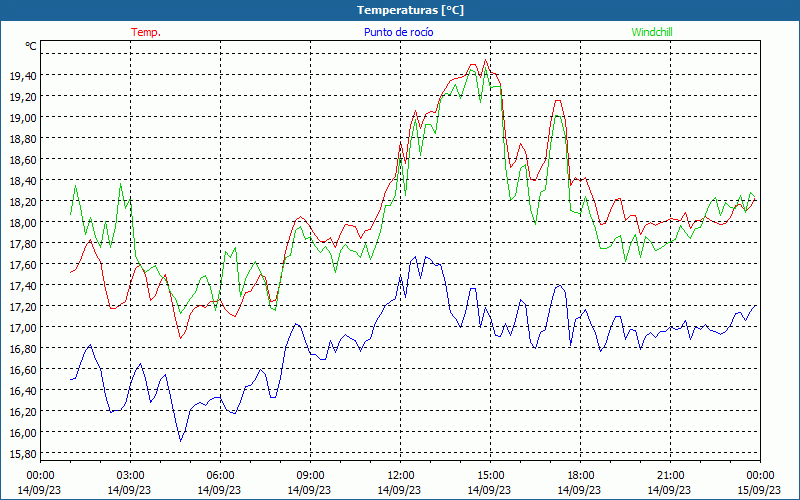Click the 03:00 time axis label

[x=130, y=476]
